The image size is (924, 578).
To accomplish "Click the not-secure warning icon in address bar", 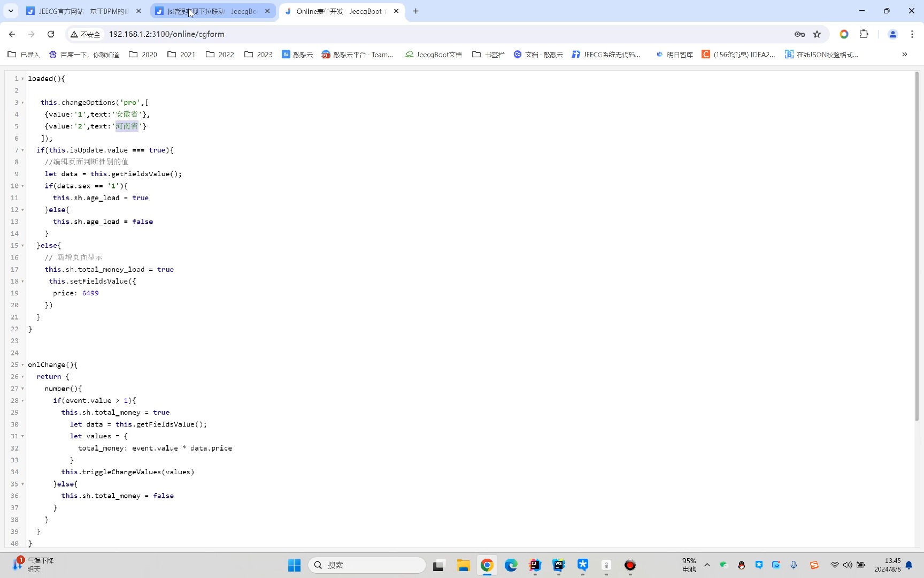I will point(74,34).
